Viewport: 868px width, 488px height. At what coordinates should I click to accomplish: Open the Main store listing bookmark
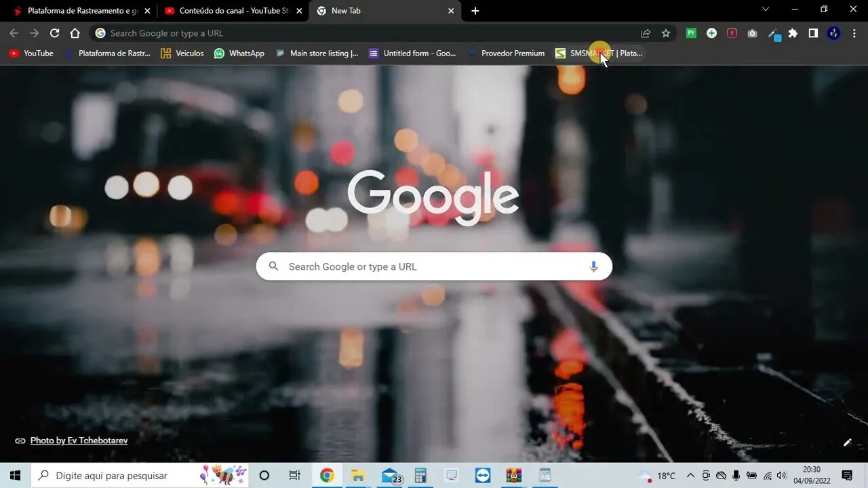coord(317,54)
